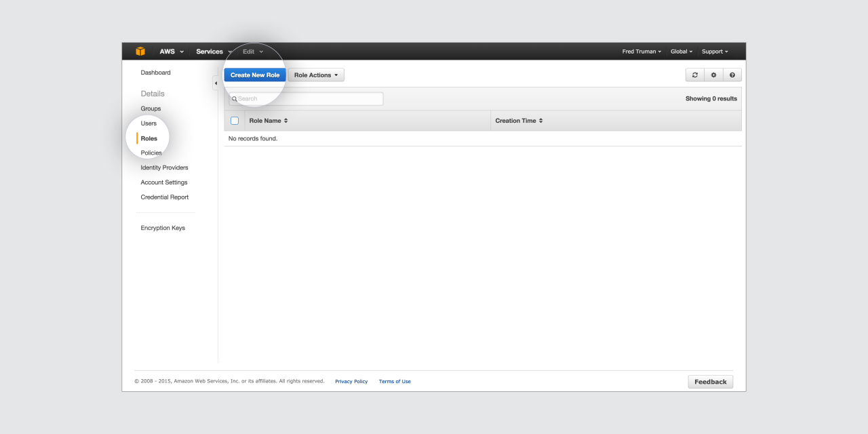
Task: Expand the Role Actions dropdown
Action: click(316, 75)
